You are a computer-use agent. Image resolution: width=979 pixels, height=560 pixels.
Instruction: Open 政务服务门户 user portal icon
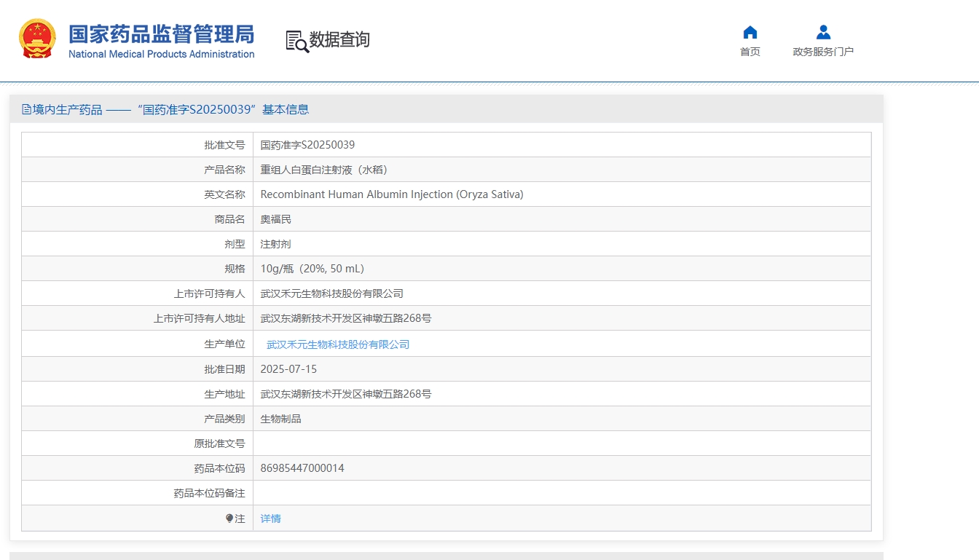point(823,32)
